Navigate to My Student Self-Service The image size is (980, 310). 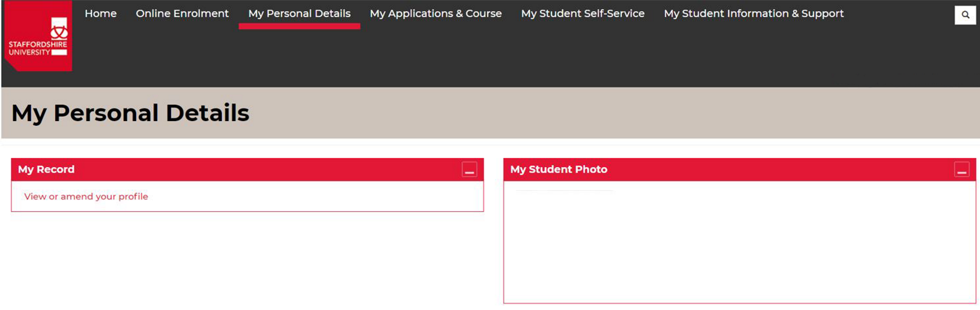[582, 14]
